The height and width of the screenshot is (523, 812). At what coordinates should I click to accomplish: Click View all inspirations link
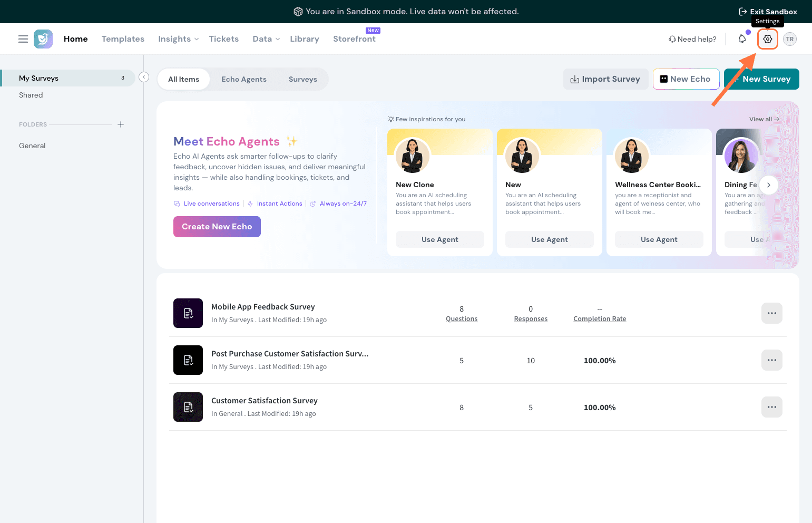764,119
